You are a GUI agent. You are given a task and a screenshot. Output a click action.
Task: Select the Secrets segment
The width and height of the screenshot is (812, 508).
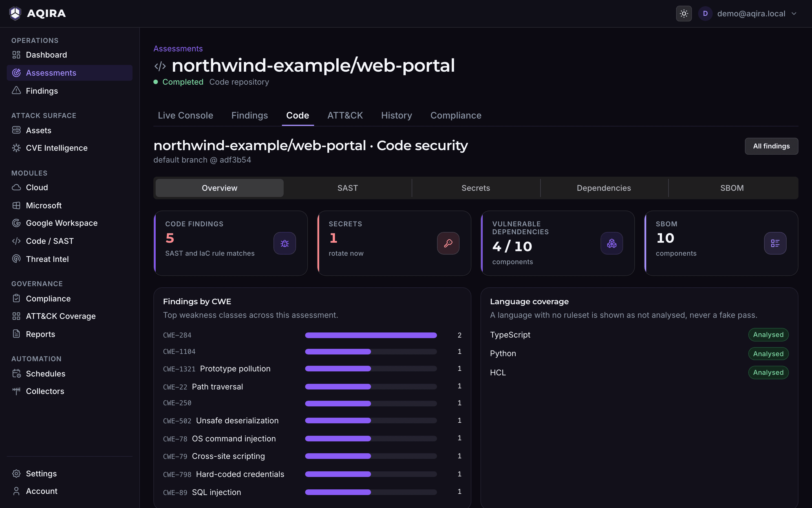pos(475,188)
